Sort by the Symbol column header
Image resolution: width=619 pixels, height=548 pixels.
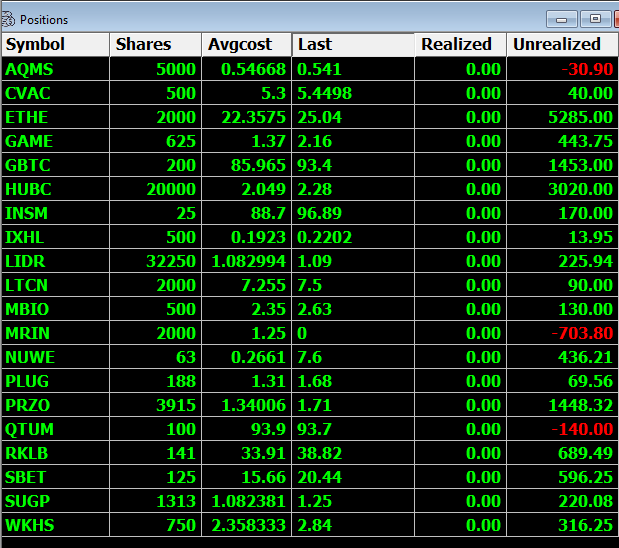pyautogui.click(x=56, y=45)
